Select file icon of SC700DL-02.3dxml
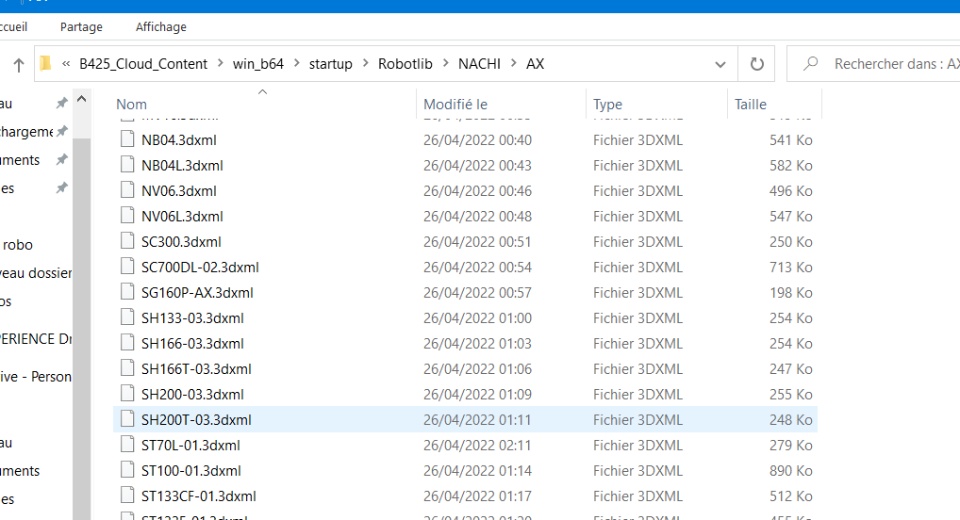960x520 pixels. (x=127, y=266)
